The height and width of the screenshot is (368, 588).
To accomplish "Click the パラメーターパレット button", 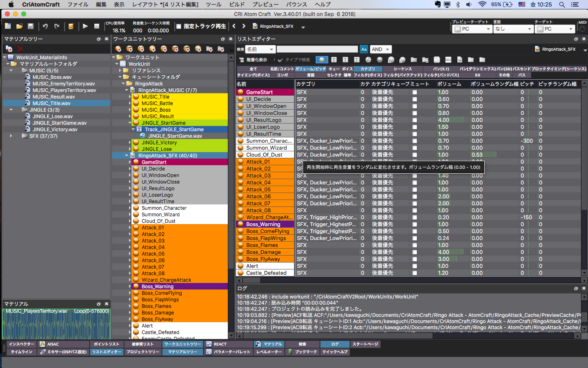I will pyautogui.click(x=228, y=352).
